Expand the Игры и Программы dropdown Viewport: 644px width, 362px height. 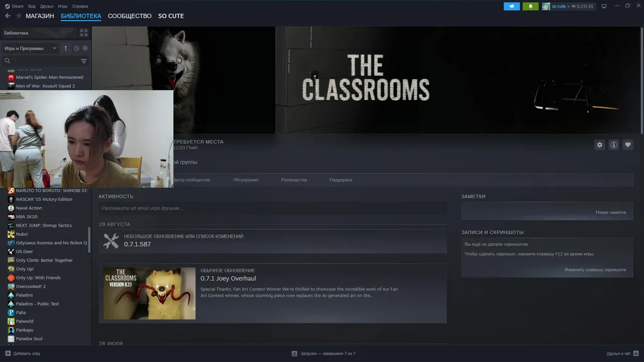31,48
